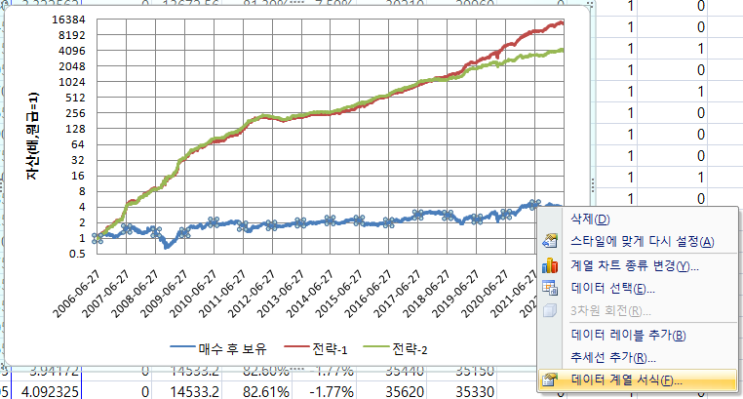
Task: Click the 매수 후 보유 legend entry
Action: (x=218, y=349)
